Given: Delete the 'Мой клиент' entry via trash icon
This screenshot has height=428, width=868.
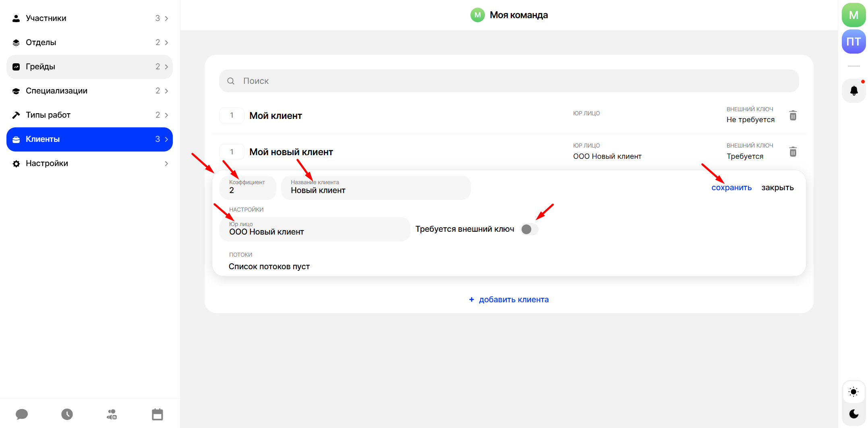Looking at the screenshot, I should [x=793, y=116].
